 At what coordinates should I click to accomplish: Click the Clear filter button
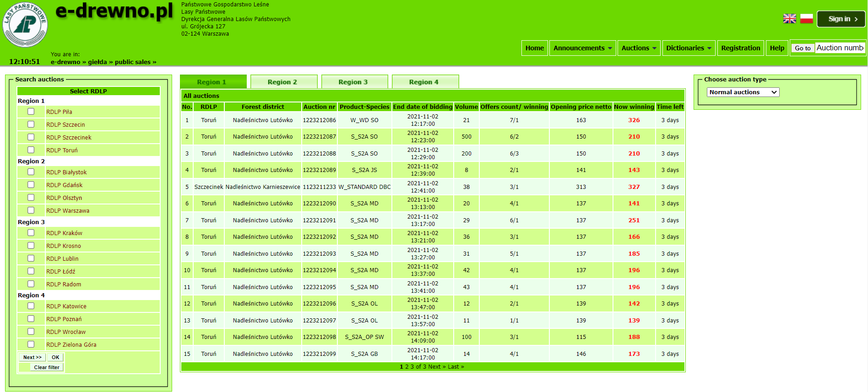click(x=47, y=367)
